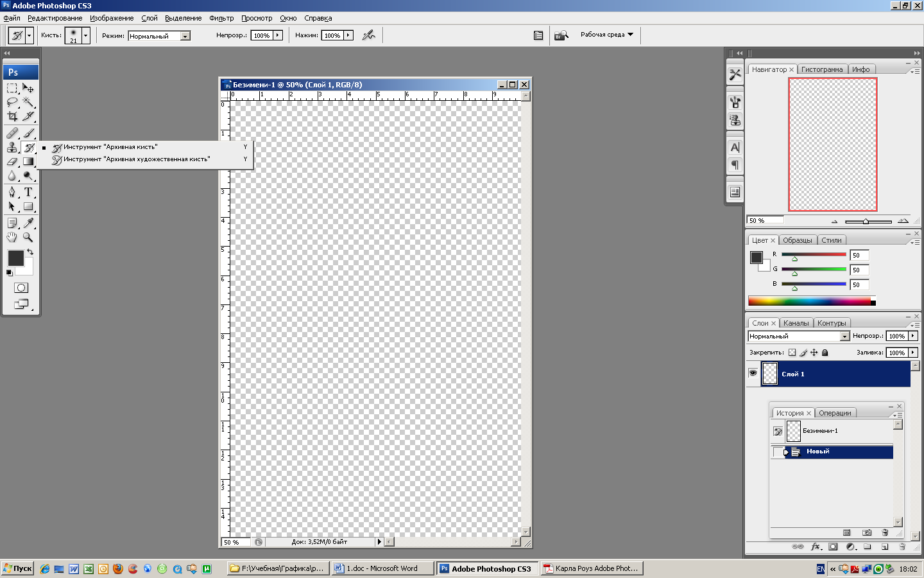Switch to Образцы swatches tab

click(x=797, y=240)
